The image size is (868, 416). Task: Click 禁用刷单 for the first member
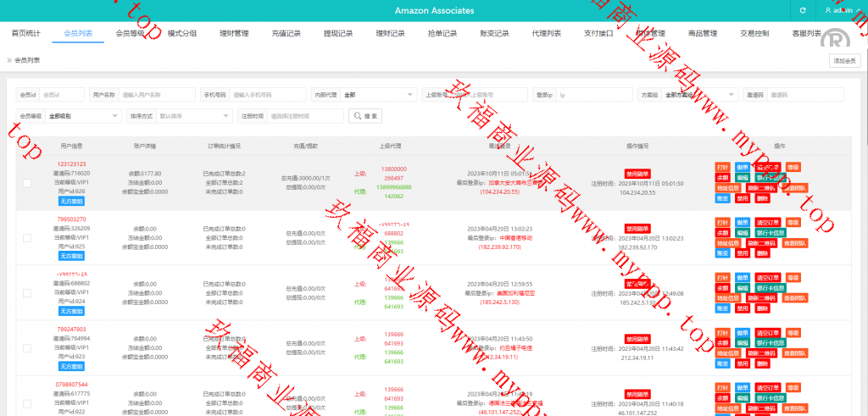coord(637,174)
